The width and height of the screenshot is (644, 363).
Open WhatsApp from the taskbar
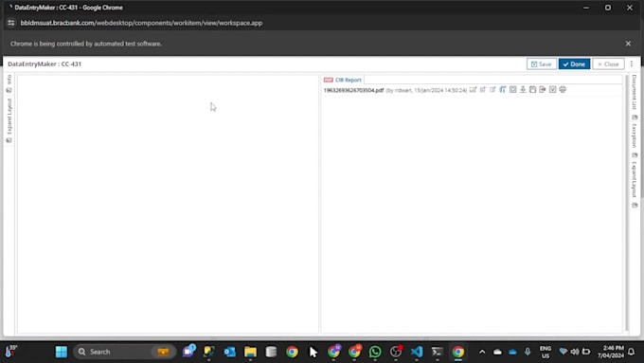[375, 352]
